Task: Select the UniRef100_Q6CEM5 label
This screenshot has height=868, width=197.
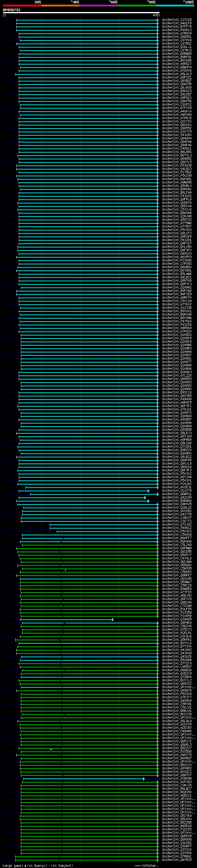Action: (x=176, y=551)
